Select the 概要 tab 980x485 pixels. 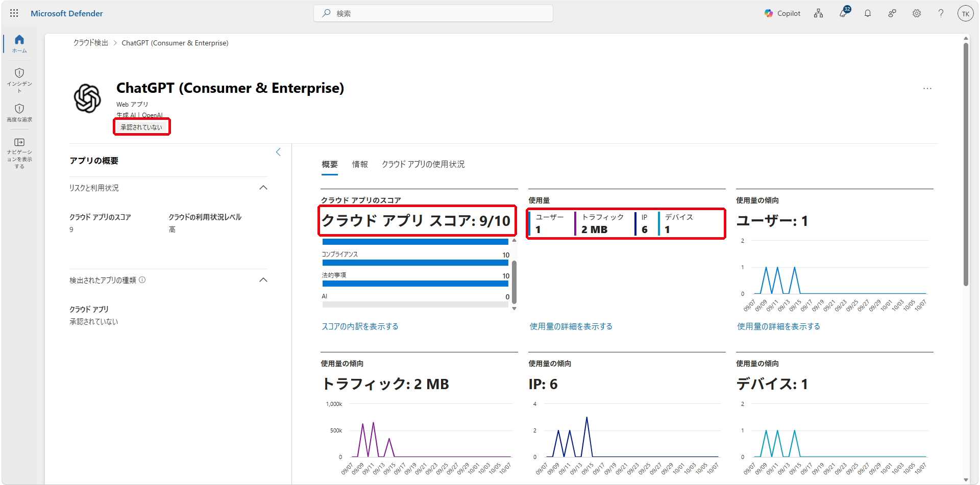[x=330, y=164]
